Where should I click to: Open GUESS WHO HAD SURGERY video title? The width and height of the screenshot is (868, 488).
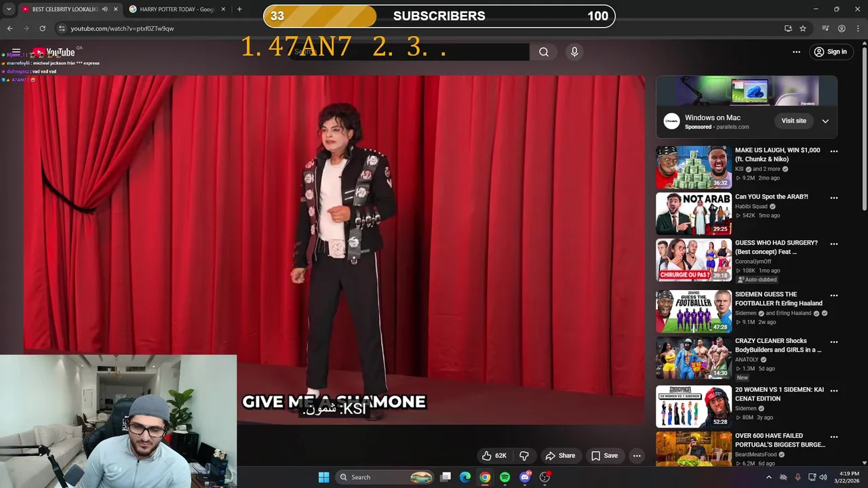[x=776, y=247]
